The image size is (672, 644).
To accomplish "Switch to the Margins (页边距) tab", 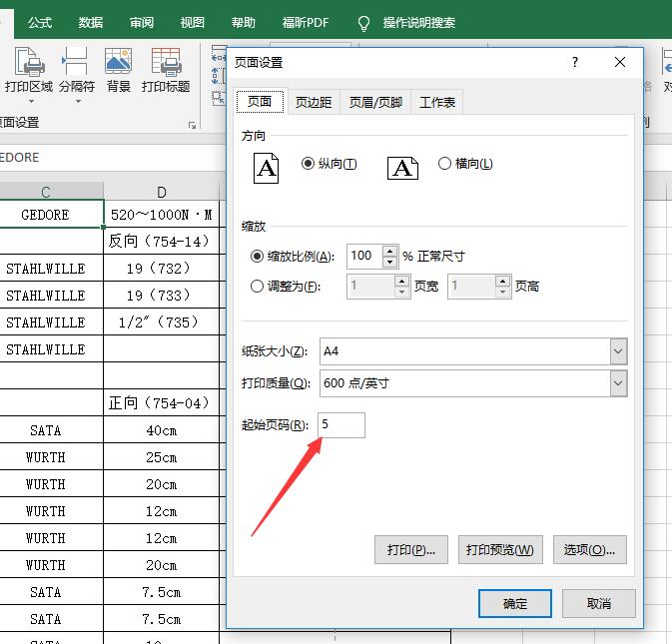I will click(313, 102).
